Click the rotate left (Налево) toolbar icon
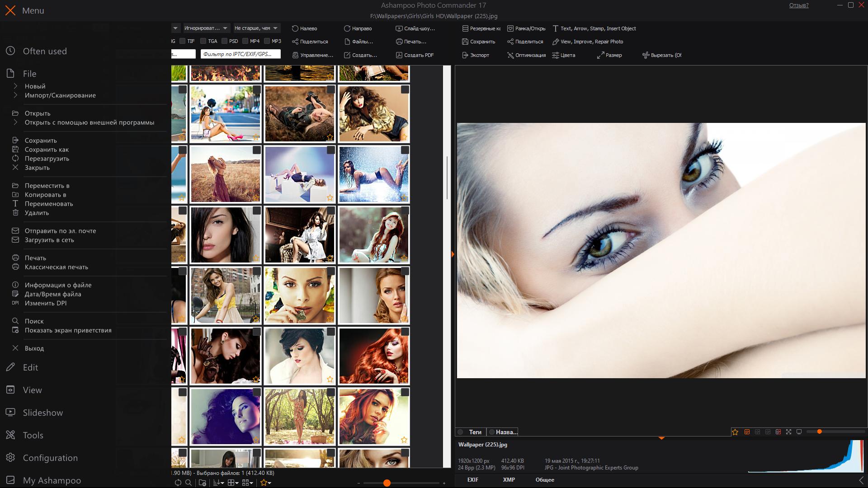Screen dimensions: 868x488 pyautogui.click(x=295, y=28)
